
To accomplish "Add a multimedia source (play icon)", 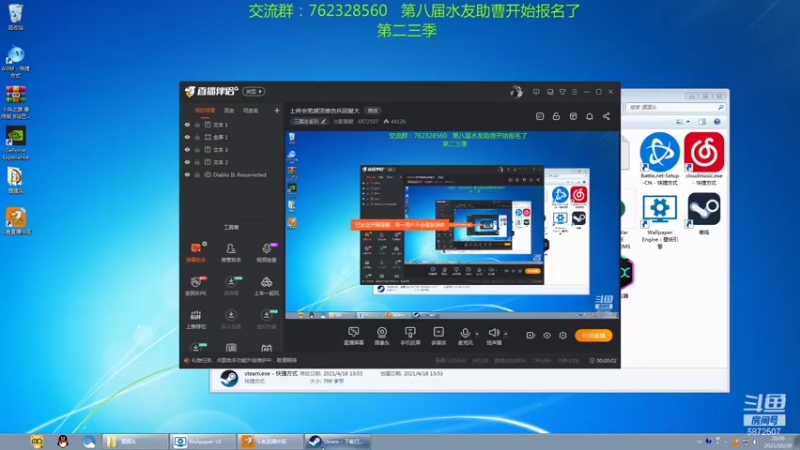I will pyautogui.click(x=438, y=336).
